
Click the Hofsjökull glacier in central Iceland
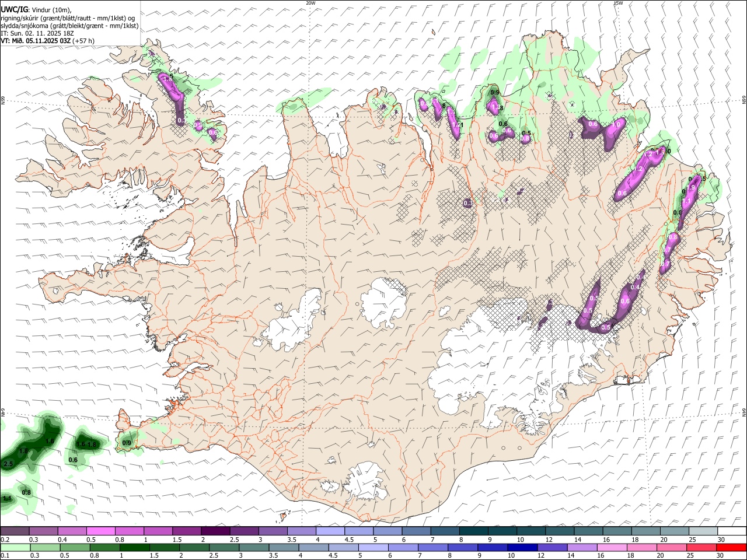click(x=383, y=303)
